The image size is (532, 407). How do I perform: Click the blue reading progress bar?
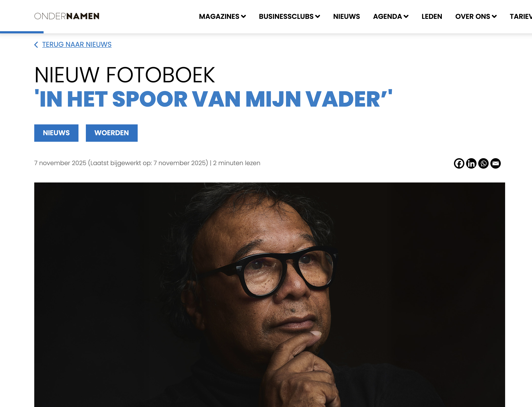22,32
